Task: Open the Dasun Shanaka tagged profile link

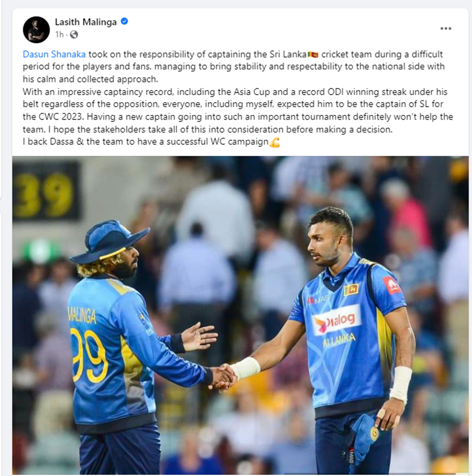Action: (x=54, y=54)
